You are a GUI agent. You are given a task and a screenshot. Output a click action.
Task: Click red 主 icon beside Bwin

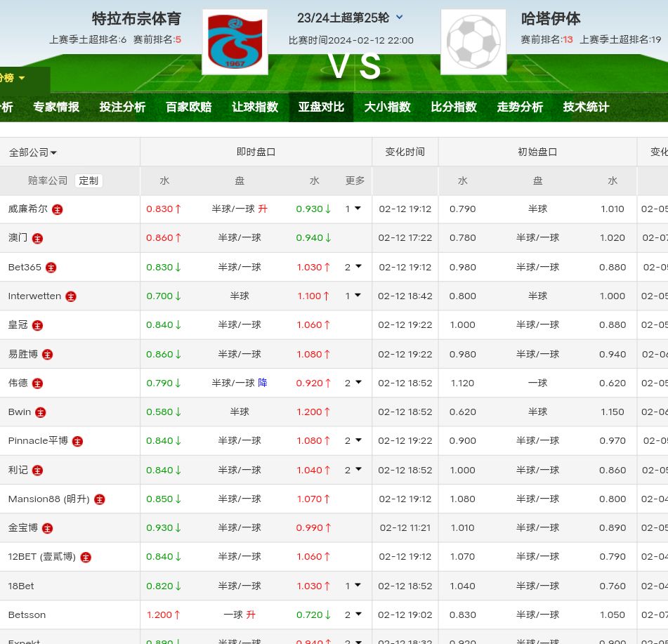click(x=41, y=412)
